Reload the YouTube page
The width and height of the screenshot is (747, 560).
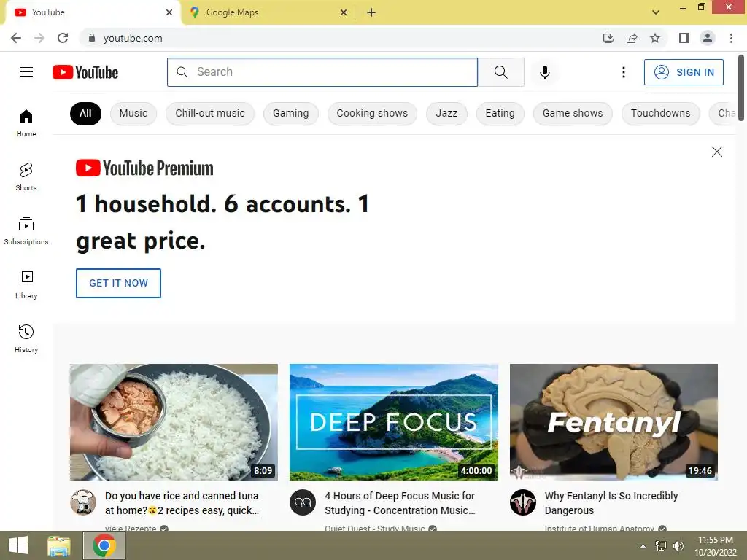(63, 38)
